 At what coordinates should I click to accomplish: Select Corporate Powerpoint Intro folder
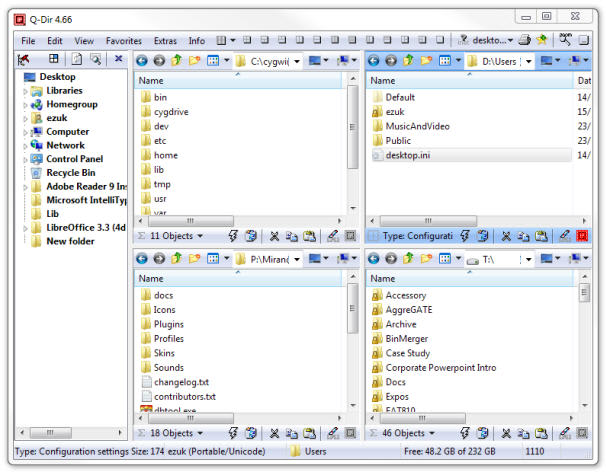pos(441,367)
